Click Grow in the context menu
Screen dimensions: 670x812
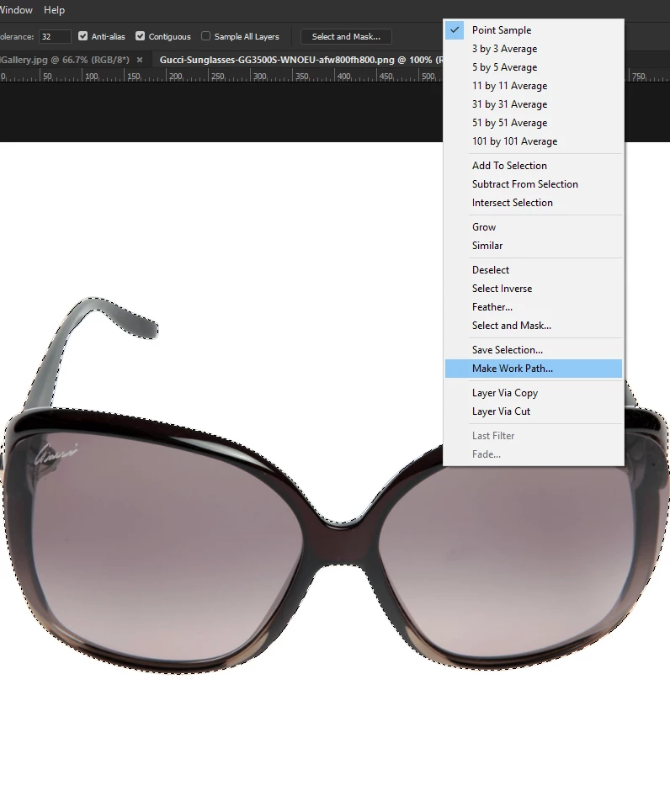point(533,227)
